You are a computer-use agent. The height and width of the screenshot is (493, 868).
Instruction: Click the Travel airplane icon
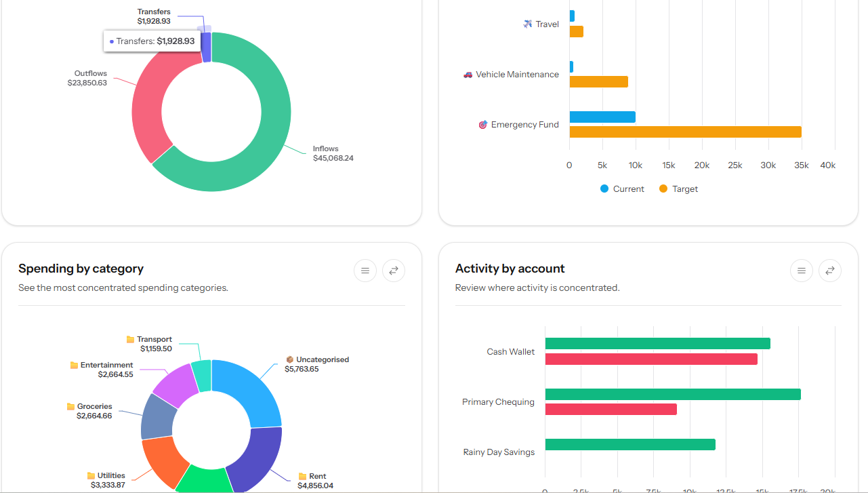tap(528, 24)
